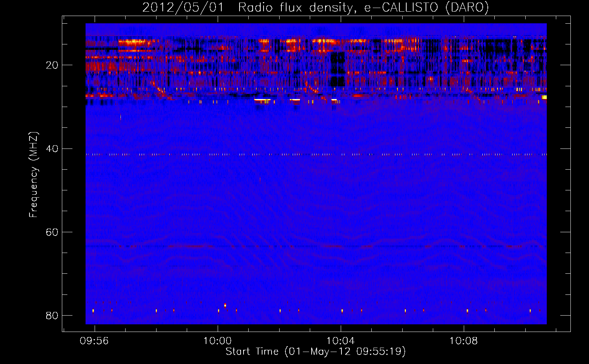This screenshot has height=364, width=589.
Task: Click the frequency tick label "80"
Action: [x=52, y=315]
